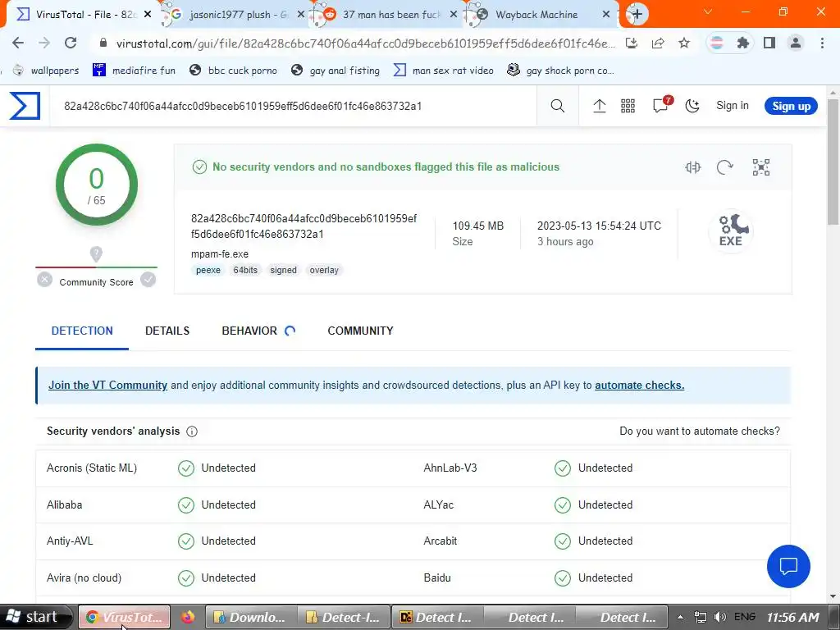Image resolution: width=840 pixels, height=630 pixels.
Task: Open the mediafire fun bookmark
Action: (134, 71)
